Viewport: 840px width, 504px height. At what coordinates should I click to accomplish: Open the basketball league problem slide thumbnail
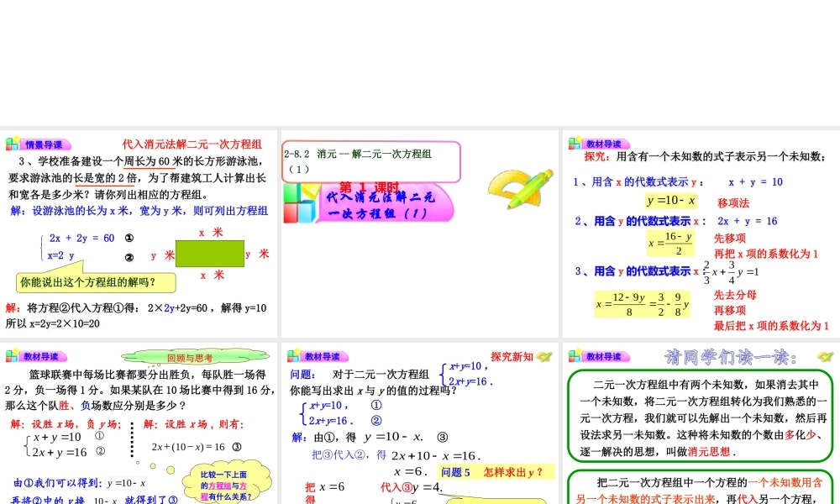[139, 423]
